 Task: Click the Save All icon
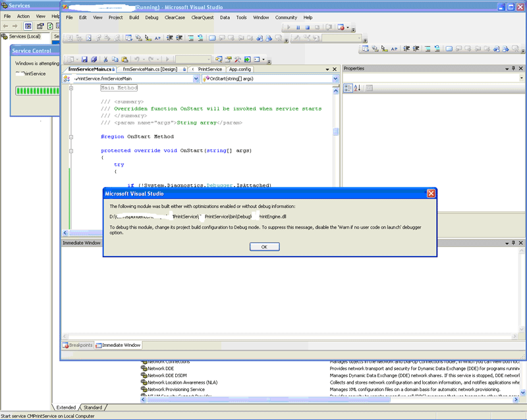94,59
